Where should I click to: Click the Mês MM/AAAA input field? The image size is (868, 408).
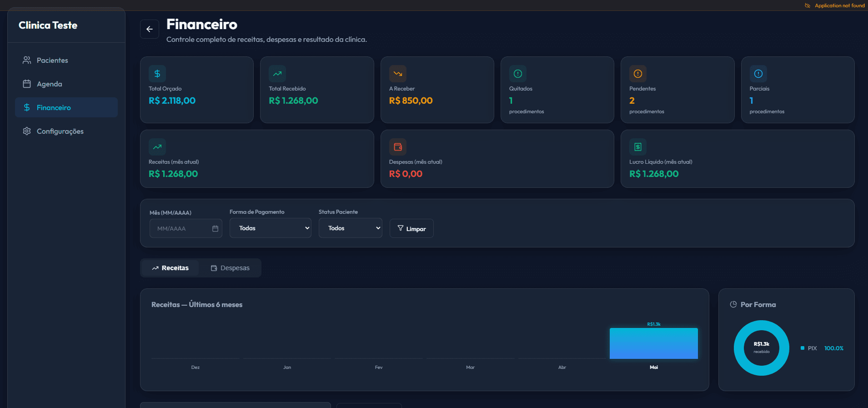pos(186,228)
